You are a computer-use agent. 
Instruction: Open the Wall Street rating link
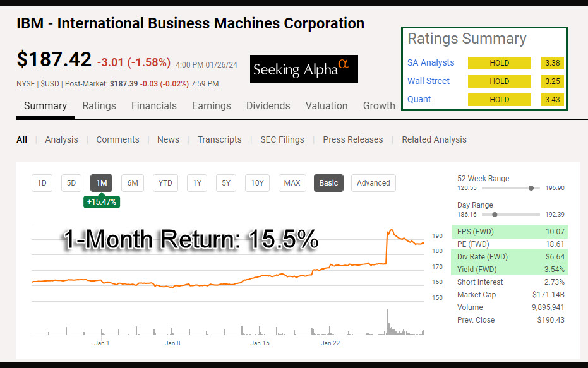point(429,81)
